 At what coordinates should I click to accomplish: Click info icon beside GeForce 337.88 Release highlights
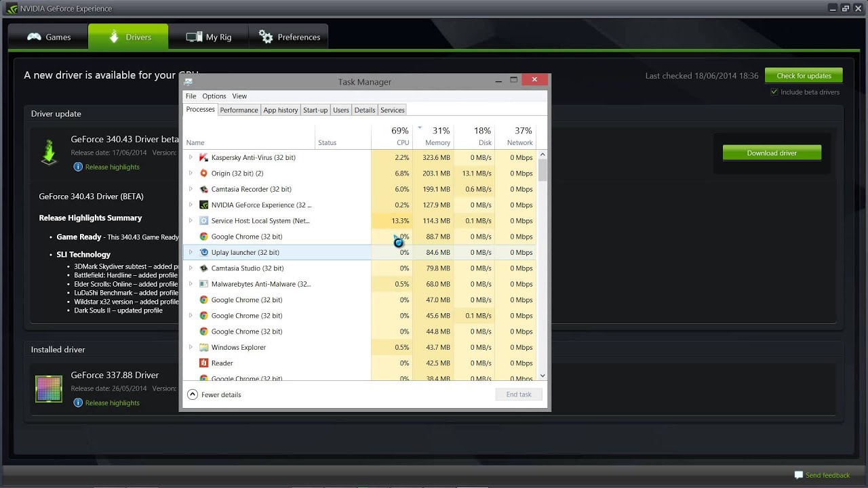click(78, 403)
